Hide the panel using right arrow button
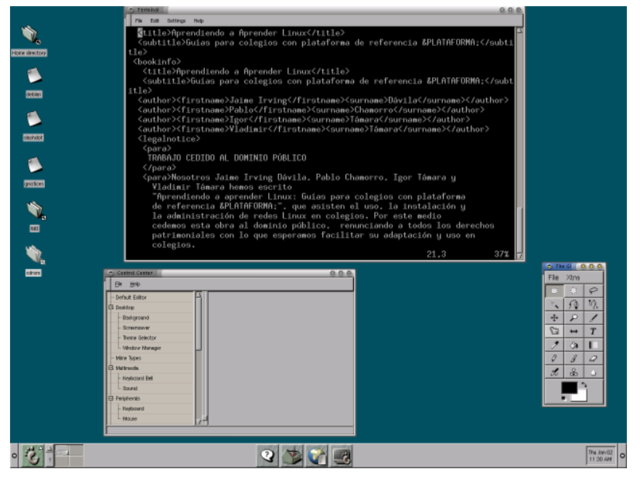Screen dimensions: 640x479 [622, 455]
